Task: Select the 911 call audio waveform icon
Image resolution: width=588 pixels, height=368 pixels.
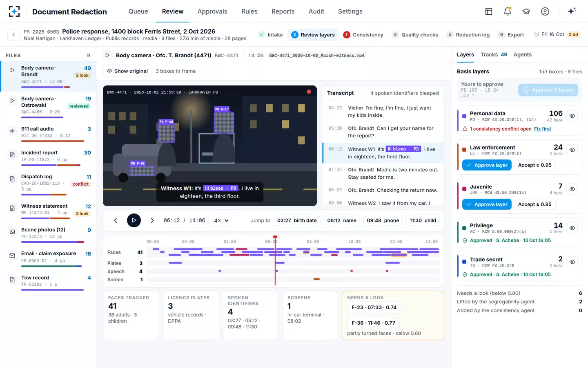Action: (12, 131)
